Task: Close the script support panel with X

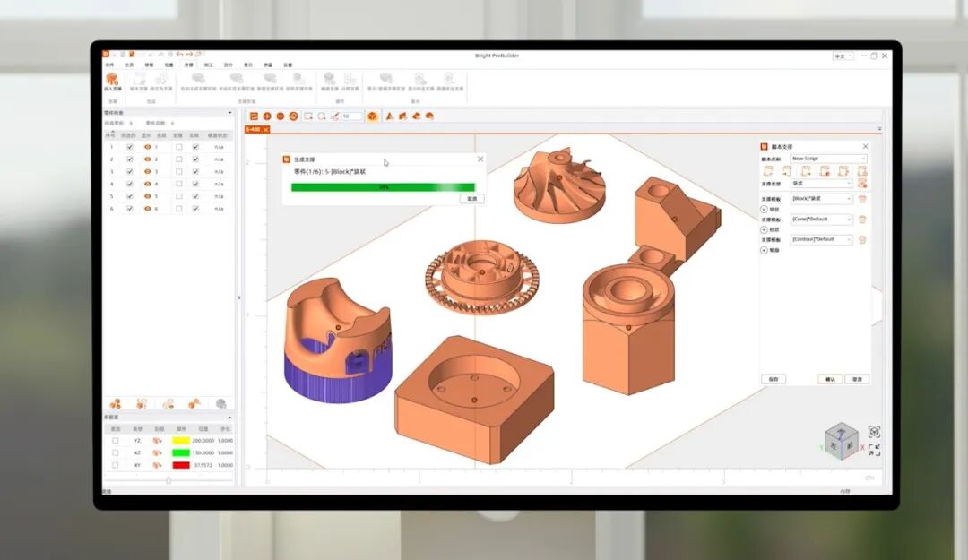Action: 865,146
